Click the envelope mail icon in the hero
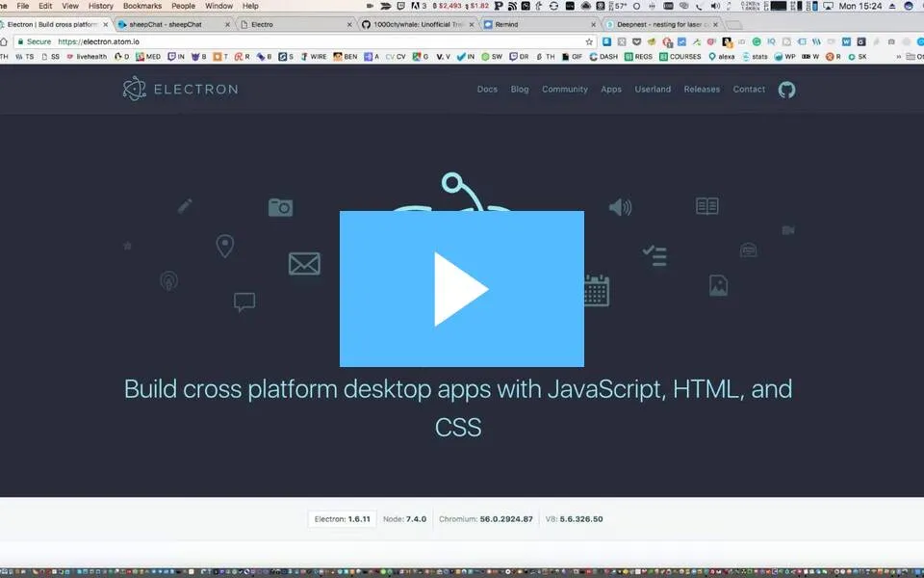Viewport: 924px width, 578px height. pyautogui.click(x=304, y=264)
